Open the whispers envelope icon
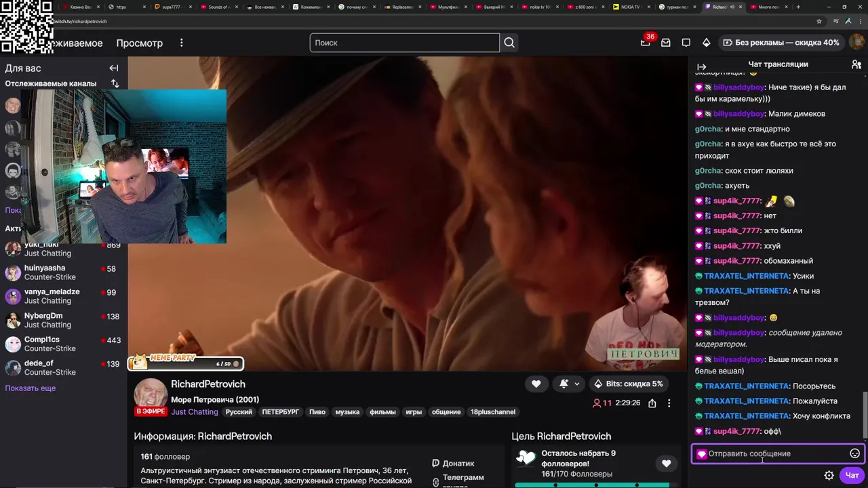This screenshot has height=488, width=868. click(x=666, y=43)
